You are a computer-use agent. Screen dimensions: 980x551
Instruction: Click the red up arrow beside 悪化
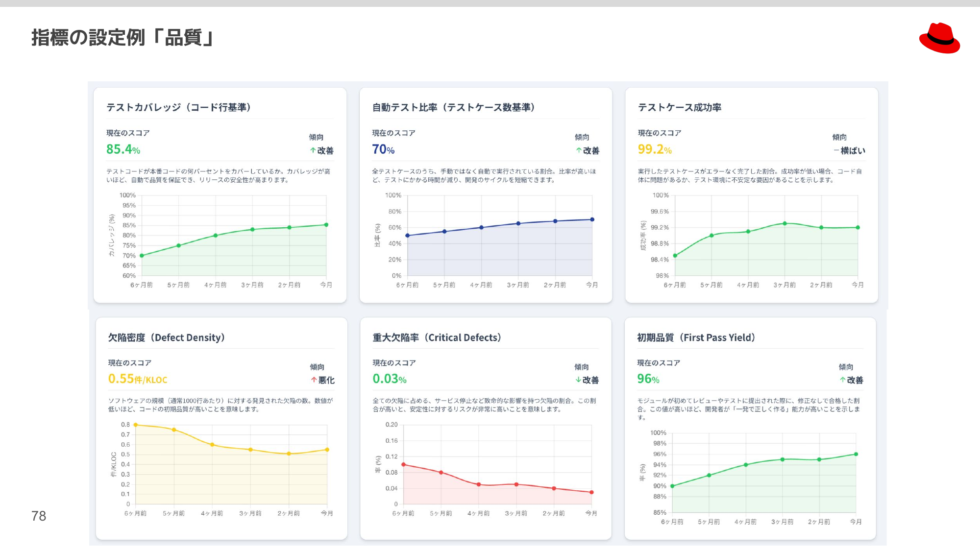[x=314, y=380]
